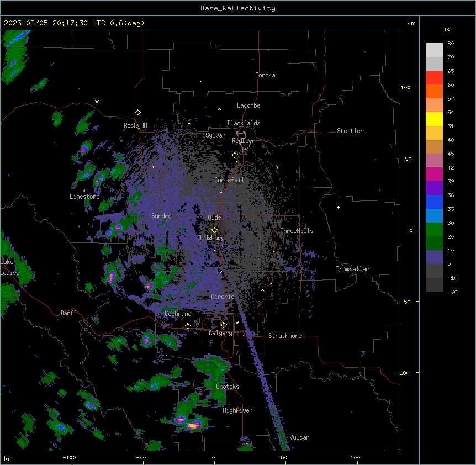Select the magenta 42-39 dBZ legend swatch
The height and width of the screenshot is (465, 476).
[x=434, y=174]
